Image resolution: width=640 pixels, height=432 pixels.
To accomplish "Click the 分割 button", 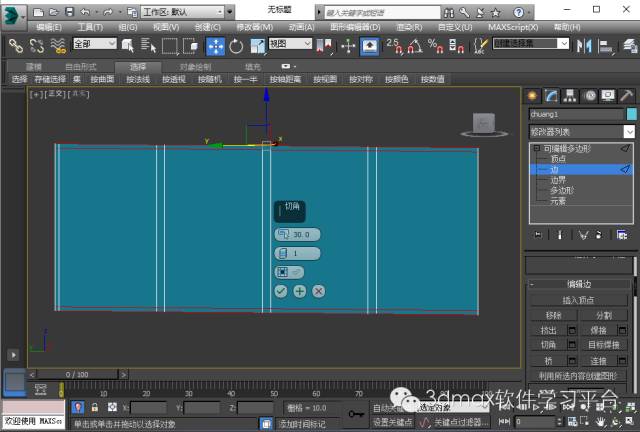I will point(604,315).
